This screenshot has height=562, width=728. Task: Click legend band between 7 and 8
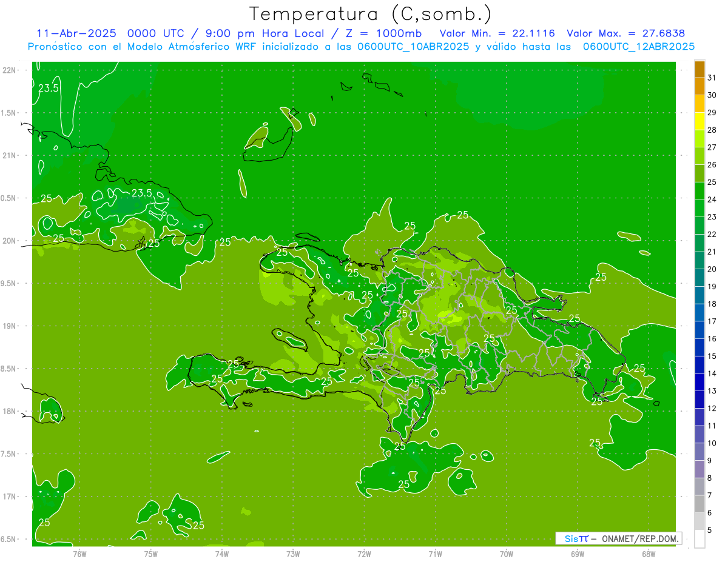700,487
